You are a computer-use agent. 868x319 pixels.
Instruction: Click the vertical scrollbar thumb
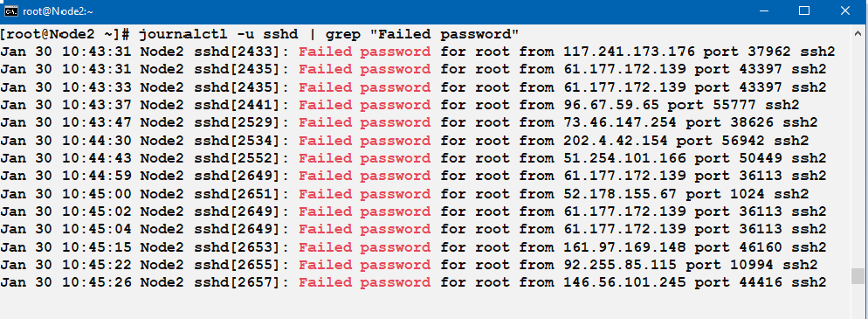(x=858, y=275)
